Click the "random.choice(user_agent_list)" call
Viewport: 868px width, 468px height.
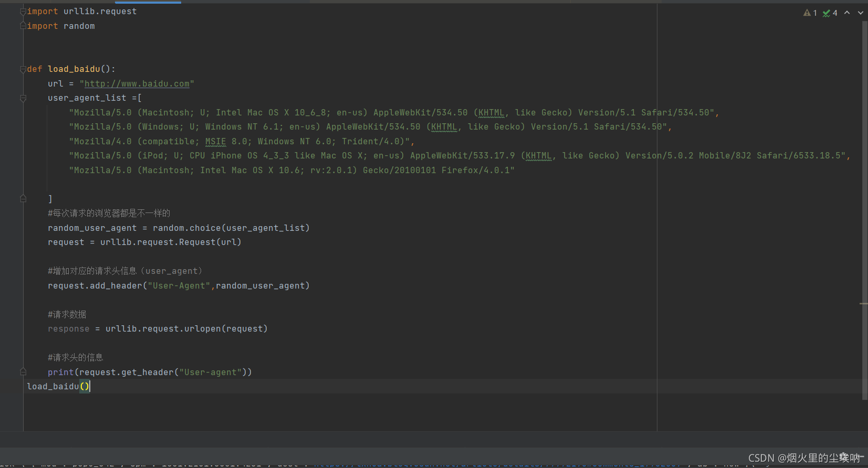click(231, 228)
